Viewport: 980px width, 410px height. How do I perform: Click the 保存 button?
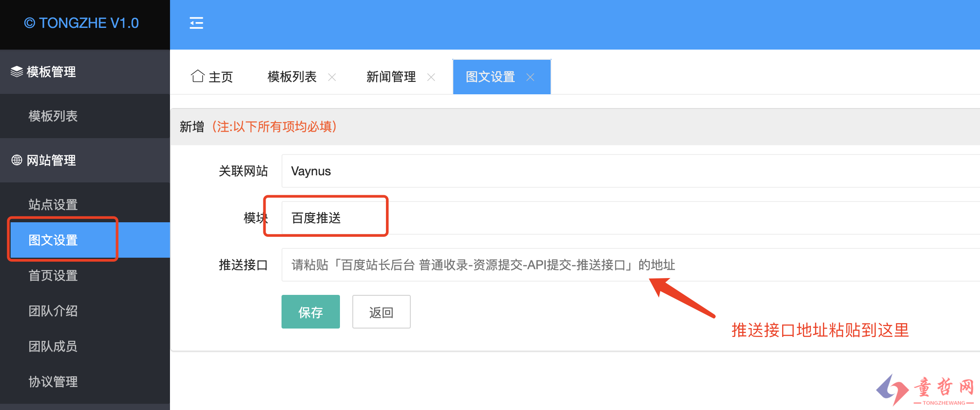[311, 312]
